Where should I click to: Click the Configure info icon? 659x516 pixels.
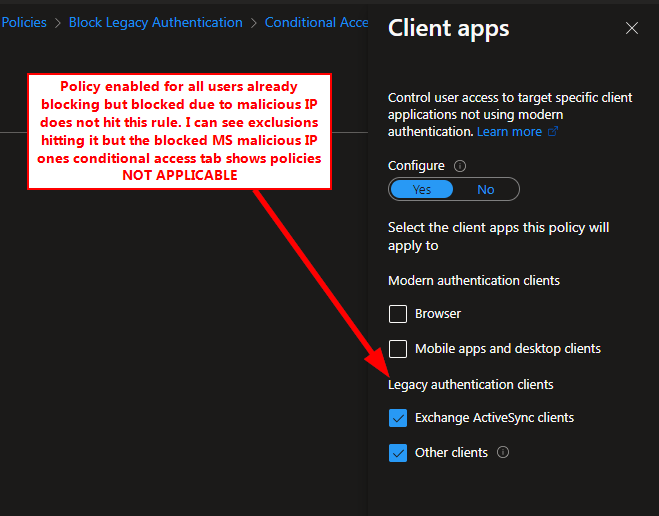[x=460, y=166]
